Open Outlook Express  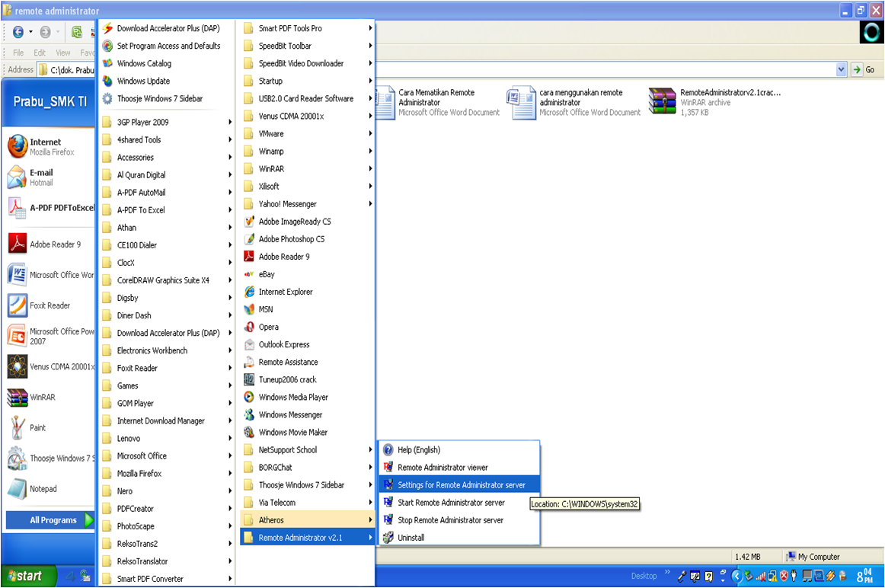[308, 344]
